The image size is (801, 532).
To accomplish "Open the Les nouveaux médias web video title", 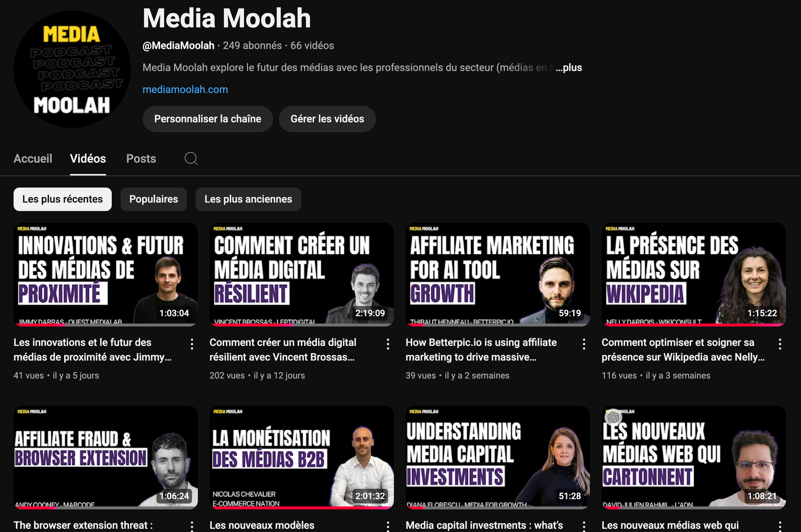I will click(x=670, y=525).
